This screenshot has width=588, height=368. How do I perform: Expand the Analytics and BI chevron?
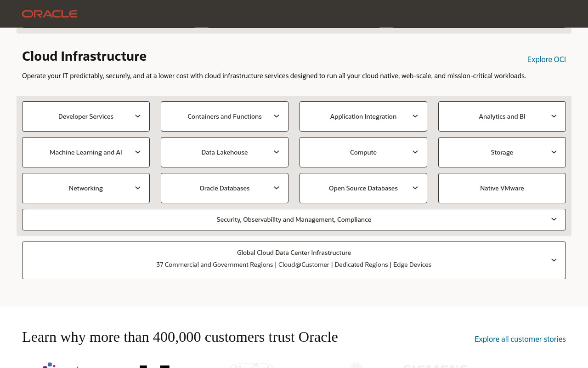[554, 116]
